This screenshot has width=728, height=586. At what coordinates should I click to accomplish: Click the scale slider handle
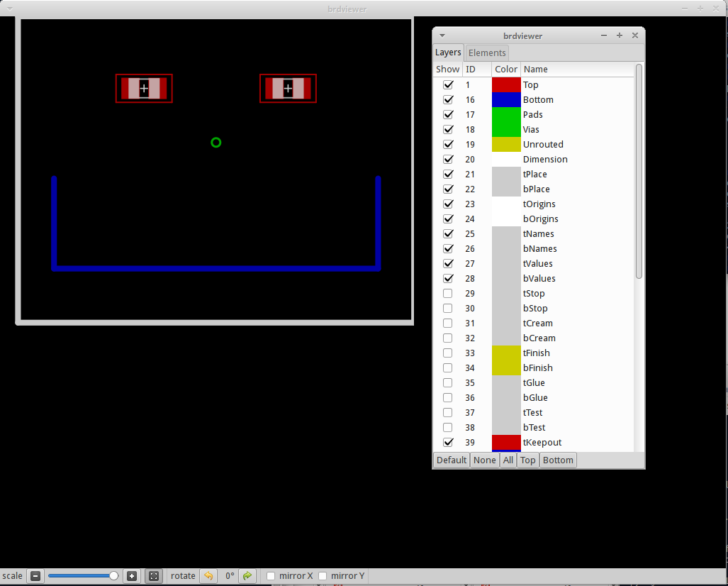pyautogui.click(x=113, y=576)
